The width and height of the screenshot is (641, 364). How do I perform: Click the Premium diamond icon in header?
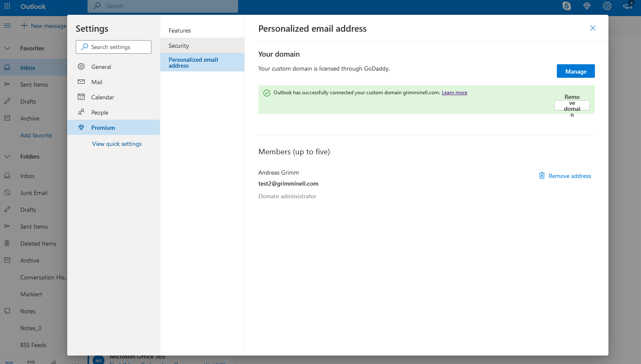tap(587, 6)
